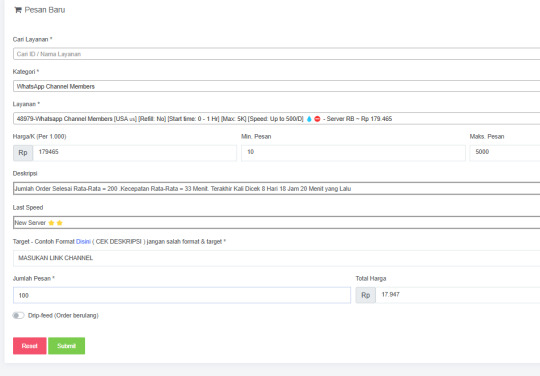Click the Jumlah Pesan label

pos(34,278)
